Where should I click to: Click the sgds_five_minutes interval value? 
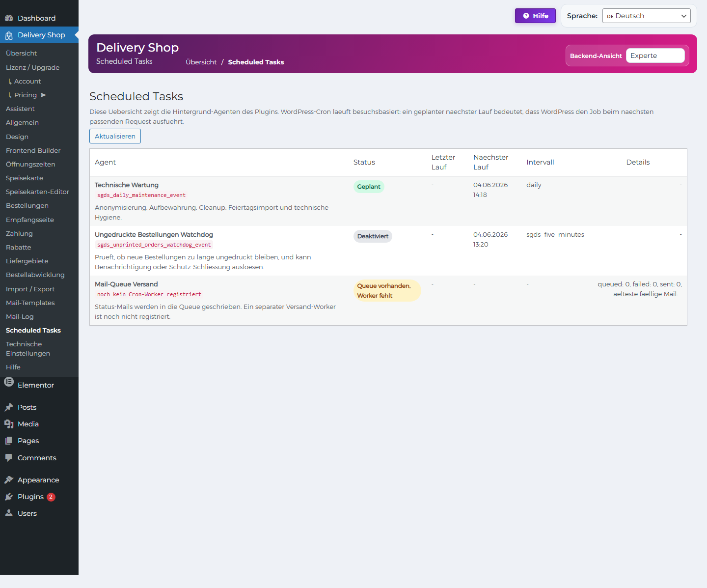555,234
